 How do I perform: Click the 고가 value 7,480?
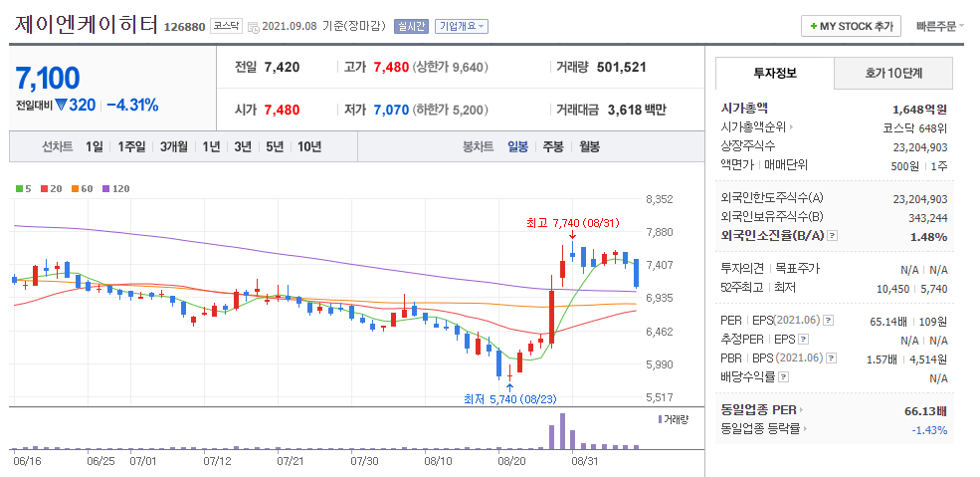(x=391, y=67)
